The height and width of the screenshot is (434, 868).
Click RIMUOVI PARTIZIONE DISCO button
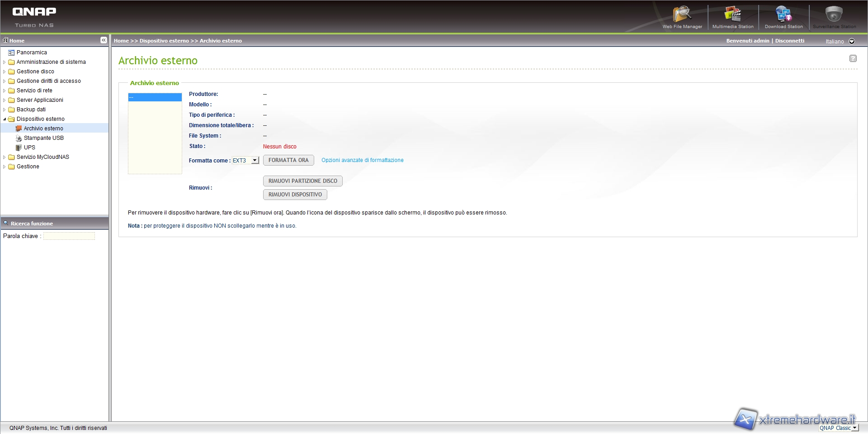click(x=302, y=181)
